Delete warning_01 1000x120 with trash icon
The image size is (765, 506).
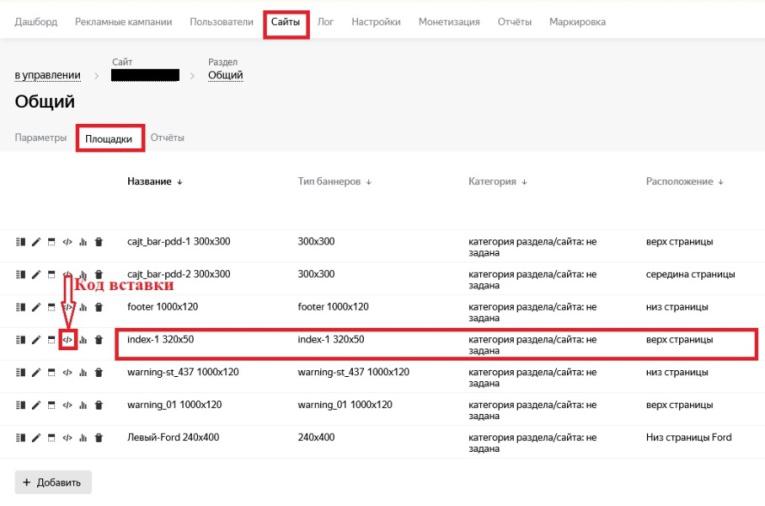[x=99, y=405]
